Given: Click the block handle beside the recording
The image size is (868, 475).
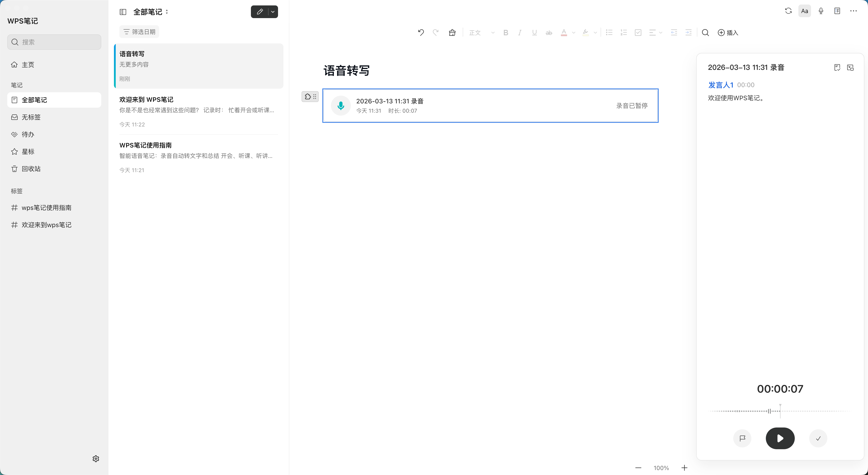Looking at the screenshot, I should [310, 97].
